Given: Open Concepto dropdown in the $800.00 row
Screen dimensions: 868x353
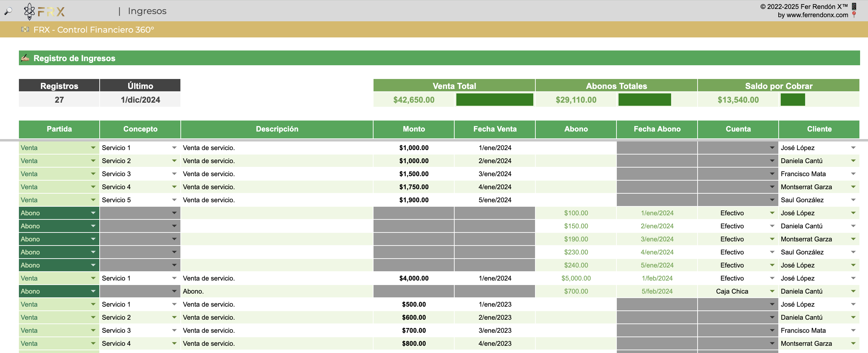Looking at the screenshot, I should pos(174,343).
